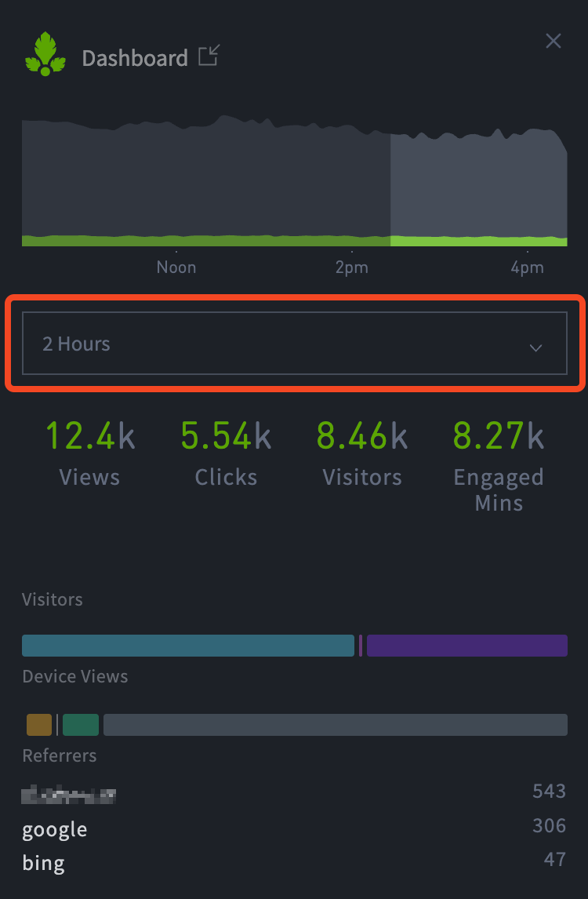588x899 pixels.
Task: Click the green Parsely leaf logo
Action: (x=45, y=54)
